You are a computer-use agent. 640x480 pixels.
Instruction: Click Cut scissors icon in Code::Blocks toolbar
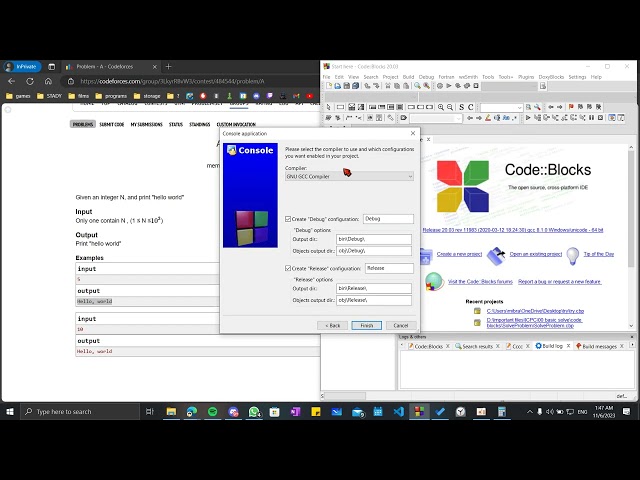point(388,86)
